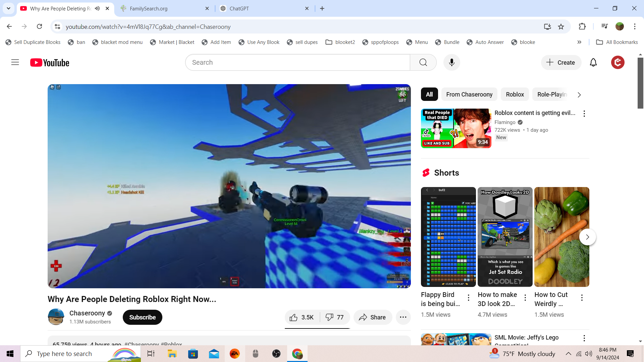Screen dimensions: 644x362
Task: Dislike the video with thumbs-down
Action: pos(335,317)
